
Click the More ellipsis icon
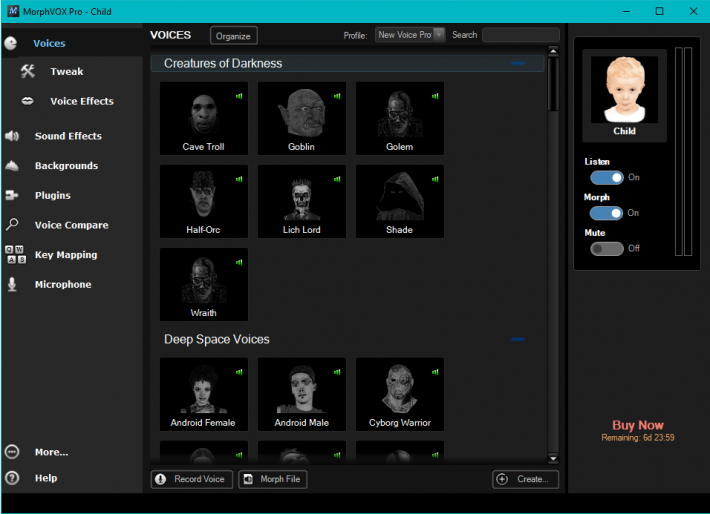[12, 452]
